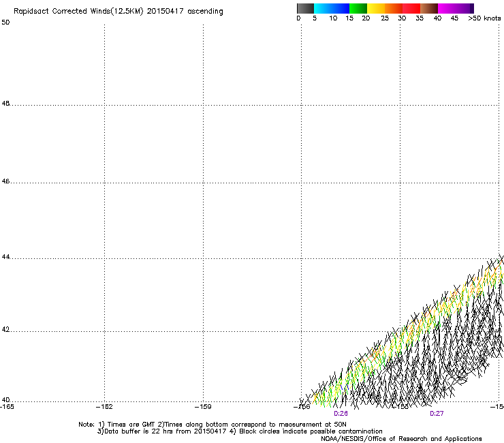Click the gray 0-5 knots legend segment
504x443 pixels.
(x=305, y=8)
